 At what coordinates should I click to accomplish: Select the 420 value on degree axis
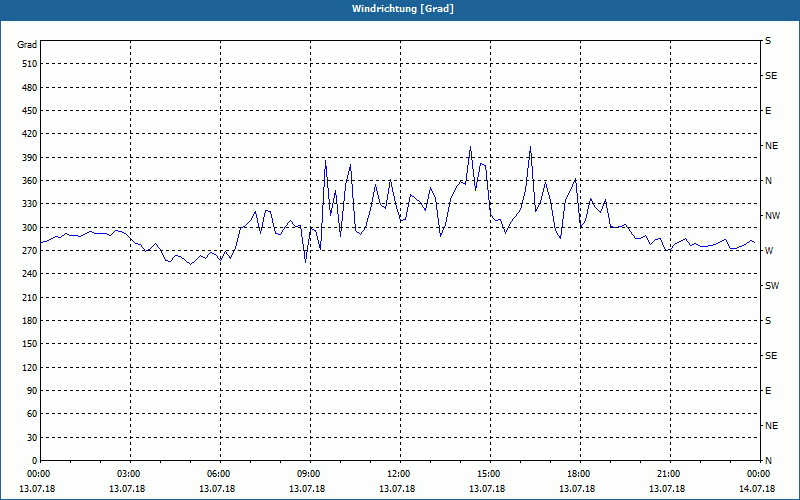(29, 134)
